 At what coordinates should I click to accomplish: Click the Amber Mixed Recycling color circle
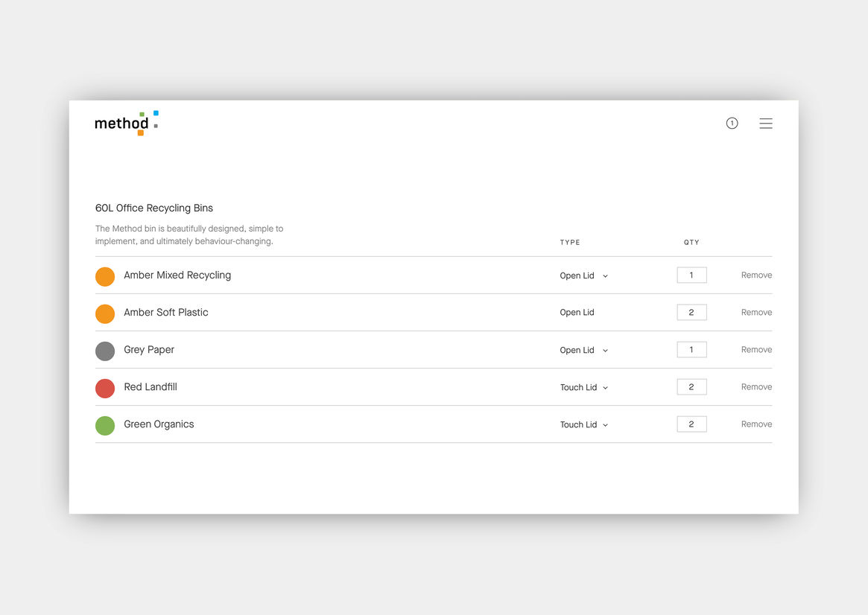[x=105, y=276]
